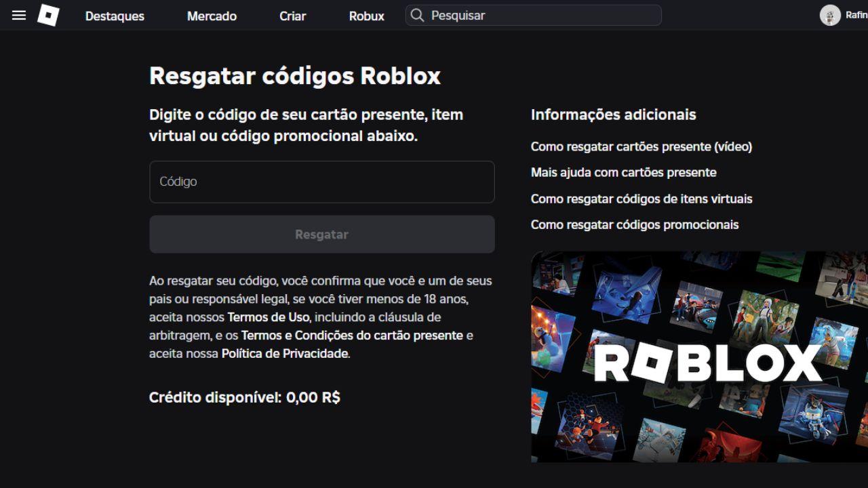Focus the Pesquisar search field

[x=534, y=15]
